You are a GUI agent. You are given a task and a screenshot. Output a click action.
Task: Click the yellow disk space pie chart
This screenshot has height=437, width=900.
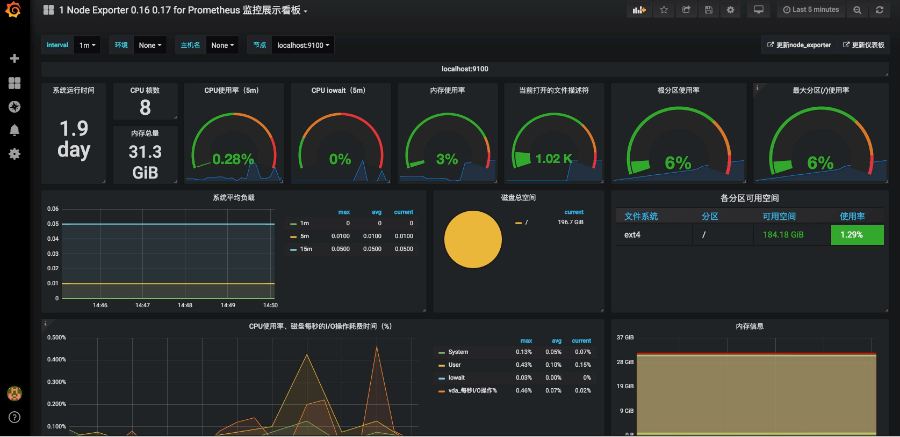click(473, 239)
